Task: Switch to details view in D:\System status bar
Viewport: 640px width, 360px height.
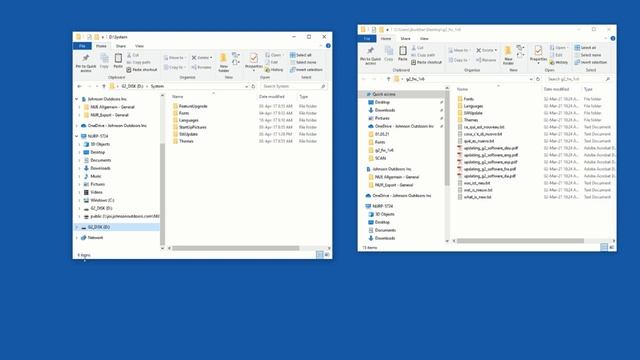Action: coord(320,255)
